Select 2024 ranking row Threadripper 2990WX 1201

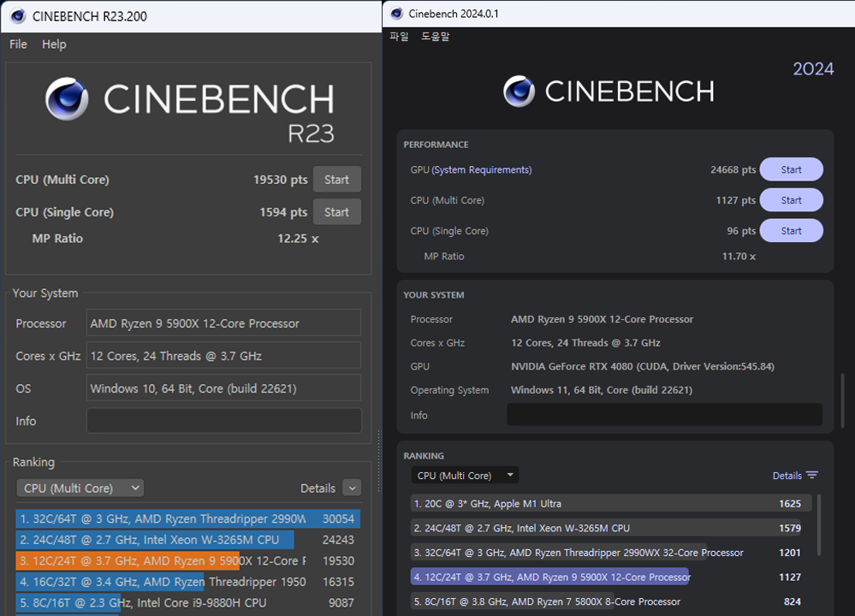coord(611,552)
